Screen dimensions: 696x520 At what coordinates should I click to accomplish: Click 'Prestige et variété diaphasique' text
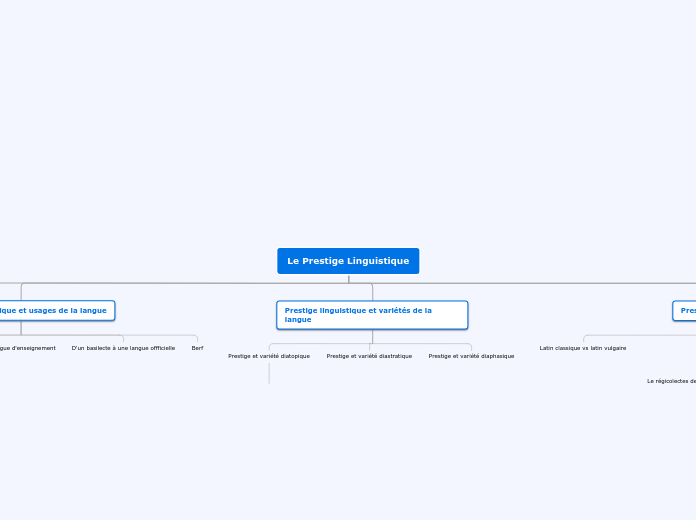(x=471, y=356)
